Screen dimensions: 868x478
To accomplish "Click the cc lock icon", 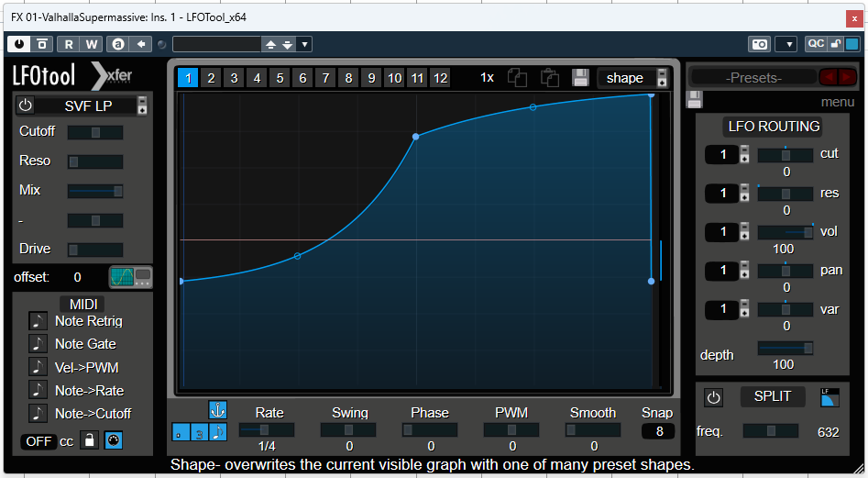I will click(89, 441).
